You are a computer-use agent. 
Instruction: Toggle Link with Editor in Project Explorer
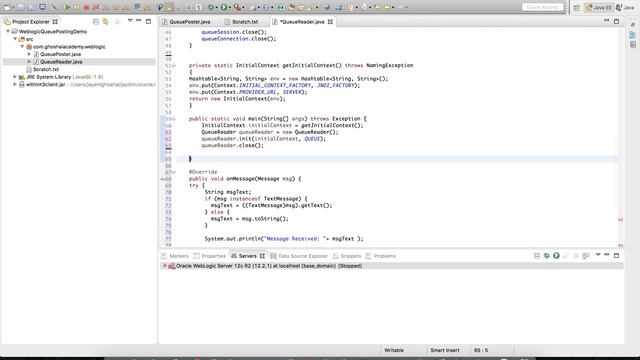coord(106,21)
